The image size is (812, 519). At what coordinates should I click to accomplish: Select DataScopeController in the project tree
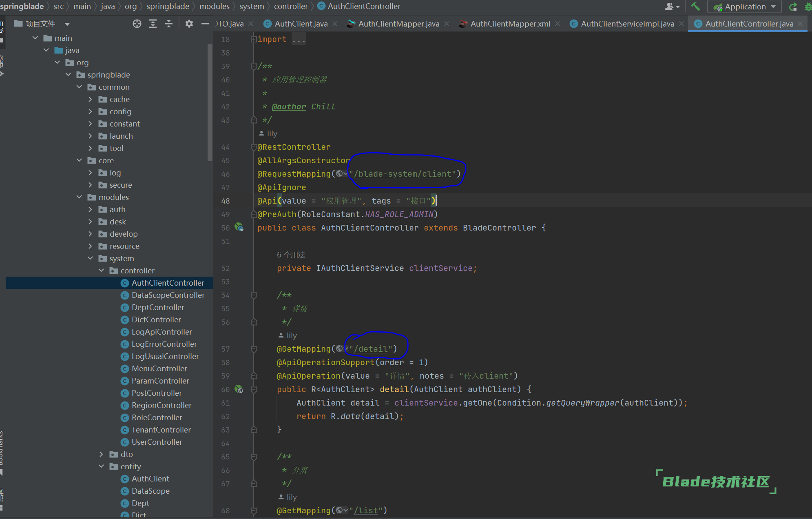[x=168, y=295]
